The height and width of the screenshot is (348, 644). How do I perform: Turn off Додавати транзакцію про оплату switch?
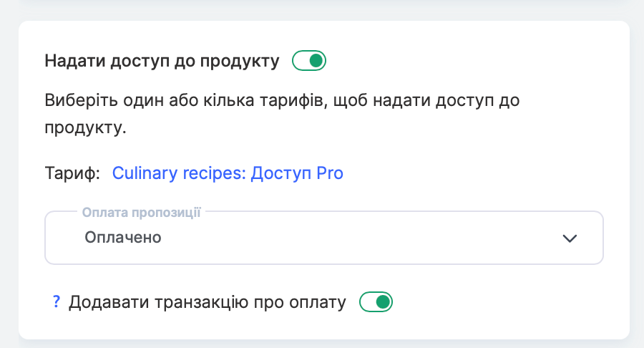point(376,302)
